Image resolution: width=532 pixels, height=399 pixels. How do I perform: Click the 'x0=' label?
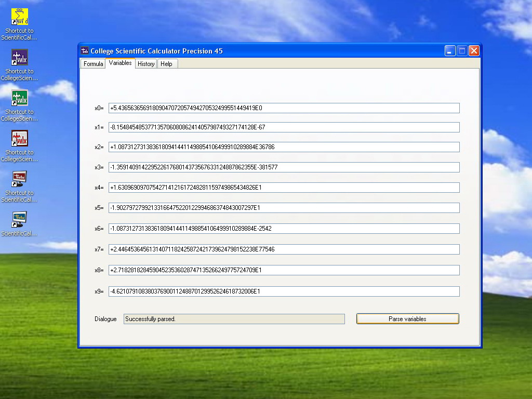click(99, 108)
